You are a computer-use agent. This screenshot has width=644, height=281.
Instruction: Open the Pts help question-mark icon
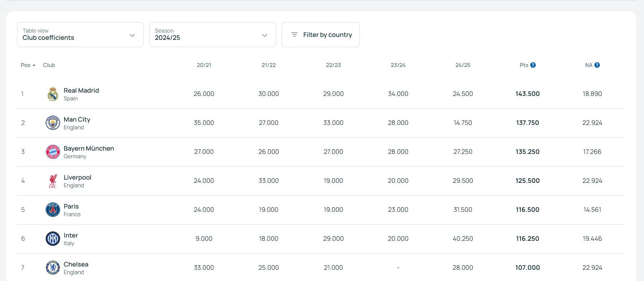tap(533, 65)
